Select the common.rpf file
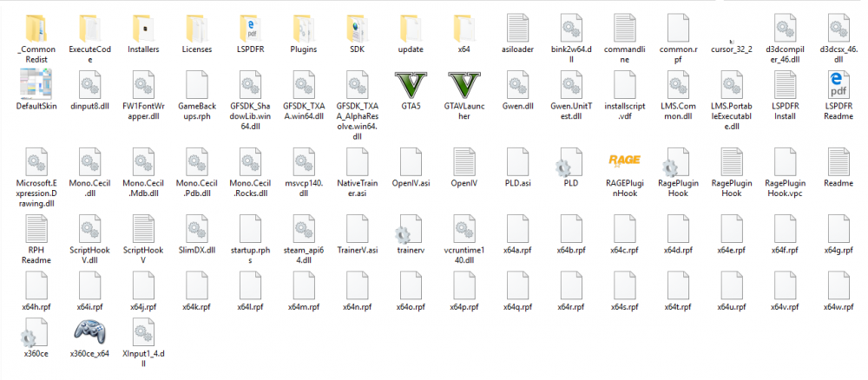868x380 pixels. 678,29
